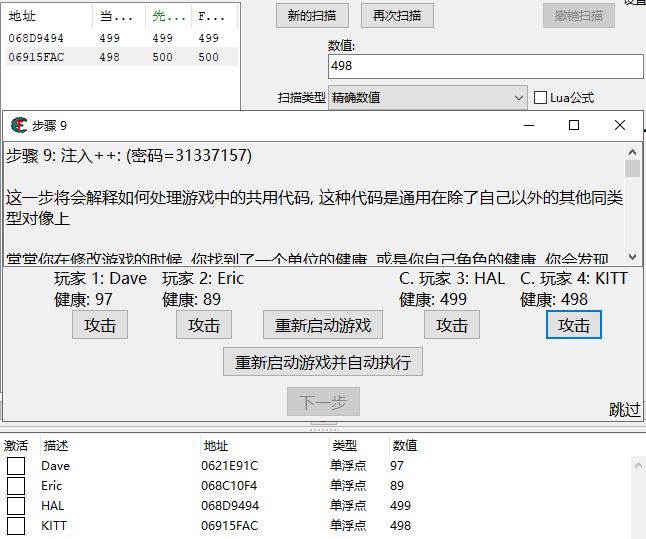Click value 89 in Eric's table row
Image resolution: width=646 pixels, height=539 pixels.
[x=397, y=486]
